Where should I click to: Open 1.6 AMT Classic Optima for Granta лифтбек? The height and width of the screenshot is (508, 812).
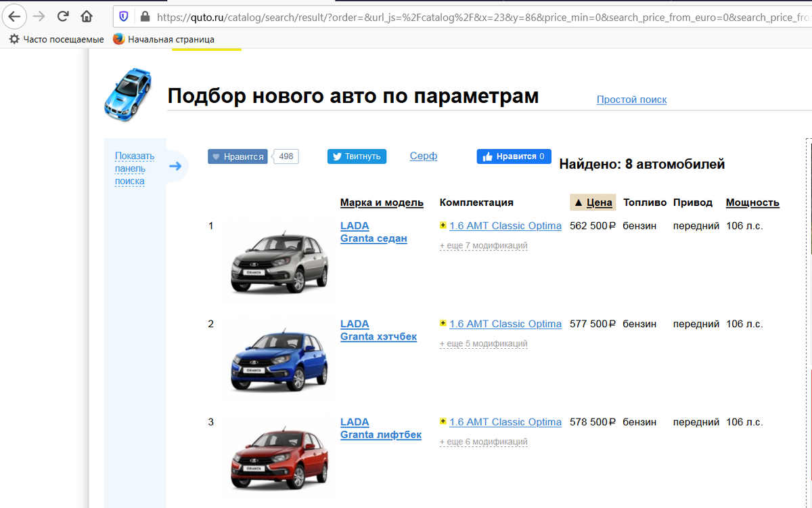[505, 423]
